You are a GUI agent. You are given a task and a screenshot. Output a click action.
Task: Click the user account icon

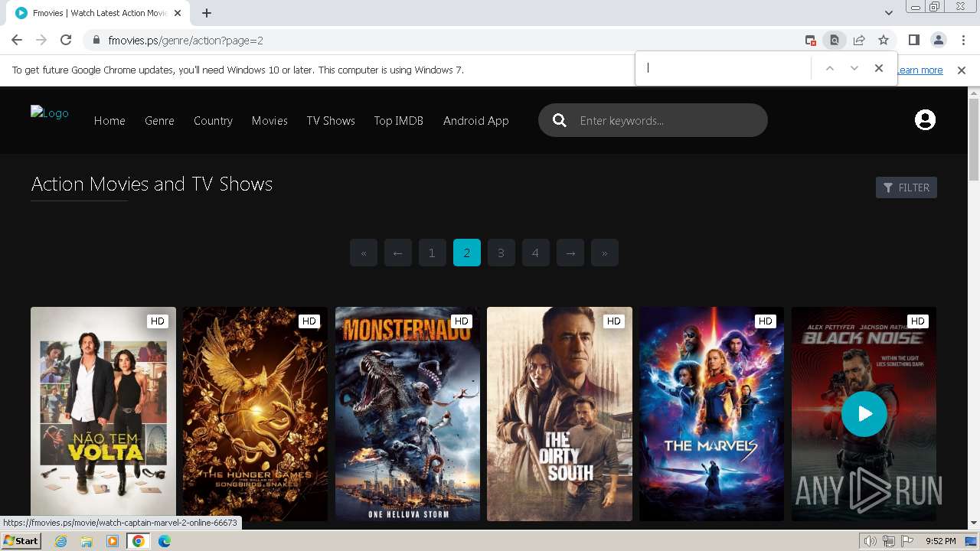point(925,120)
